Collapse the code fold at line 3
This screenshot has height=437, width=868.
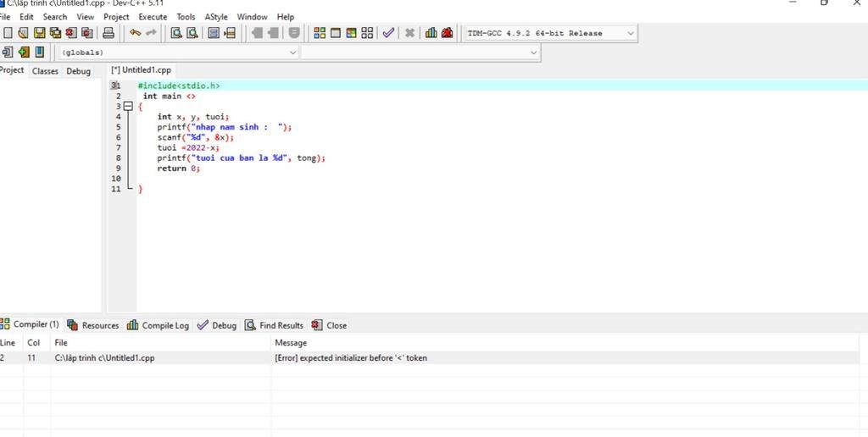128,106
